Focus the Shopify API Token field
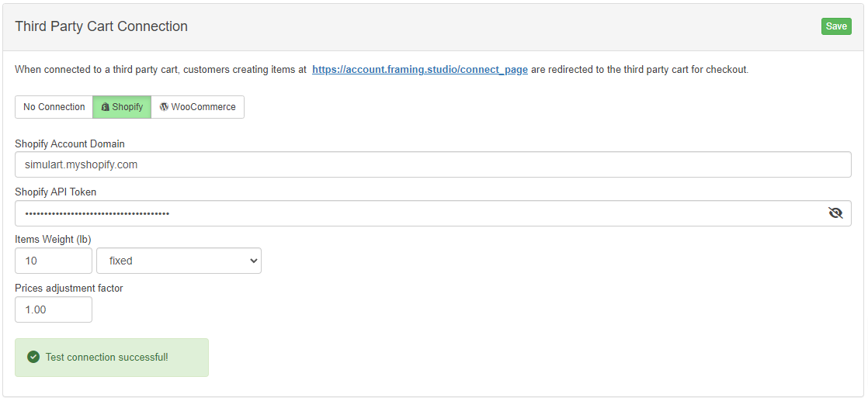The height and width of the screenshot is (401, 868). coord(433,213)
